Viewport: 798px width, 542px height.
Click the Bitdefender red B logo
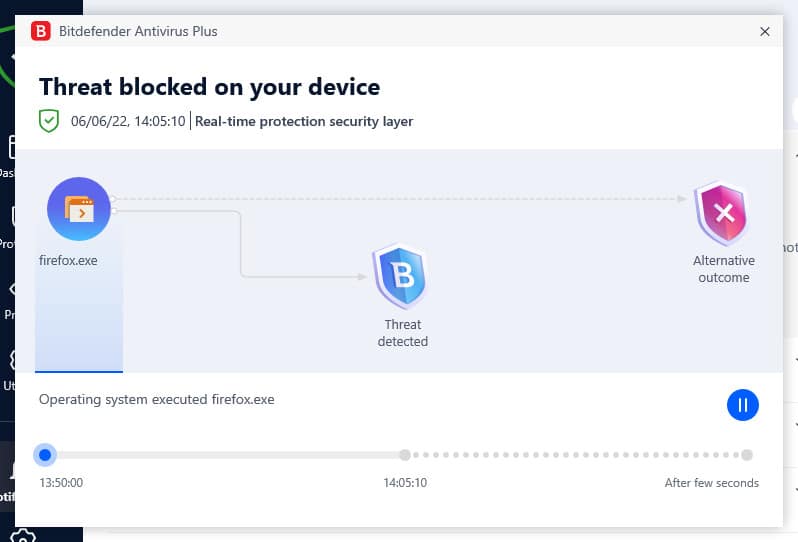41,31
